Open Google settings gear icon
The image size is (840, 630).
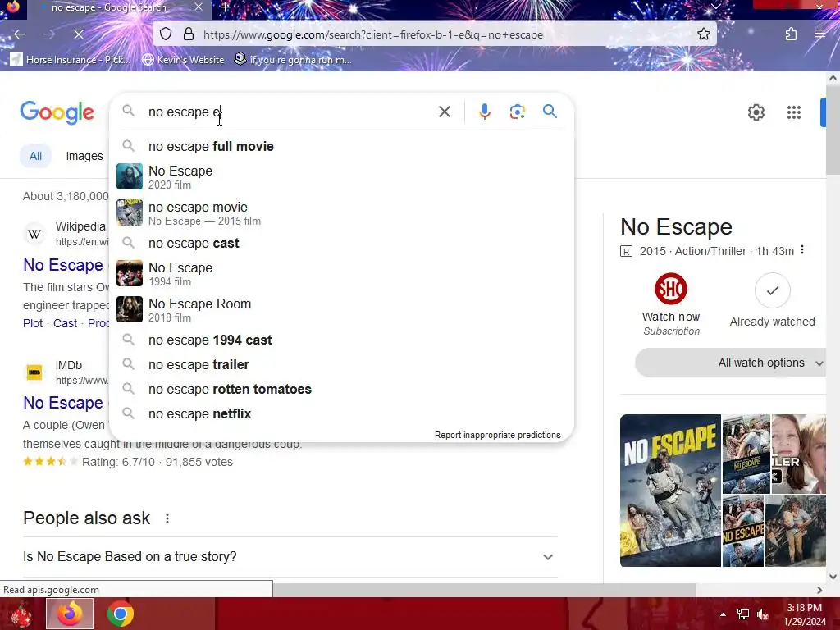click(756, 112)
